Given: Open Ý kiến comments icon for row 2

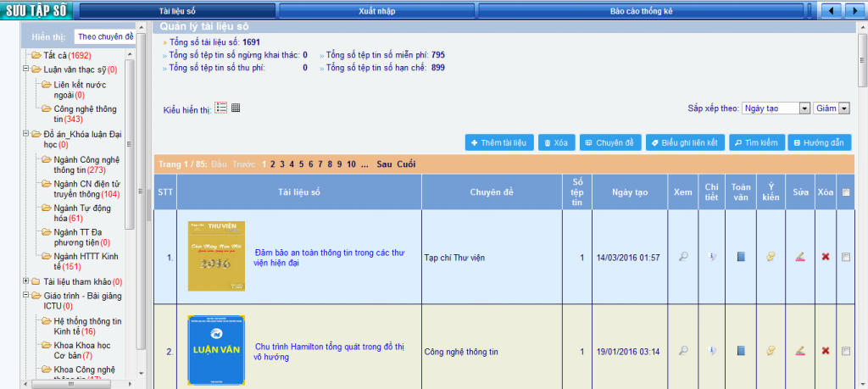Looking at the screenshot, I should coord(771,350).
